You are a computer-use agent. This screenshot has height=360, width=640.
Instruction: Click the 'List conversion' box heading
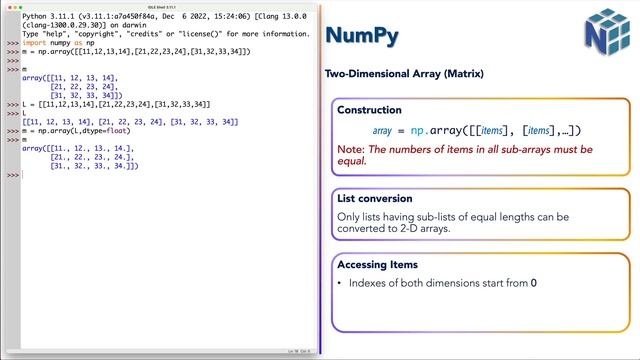(x=375, y=198)
